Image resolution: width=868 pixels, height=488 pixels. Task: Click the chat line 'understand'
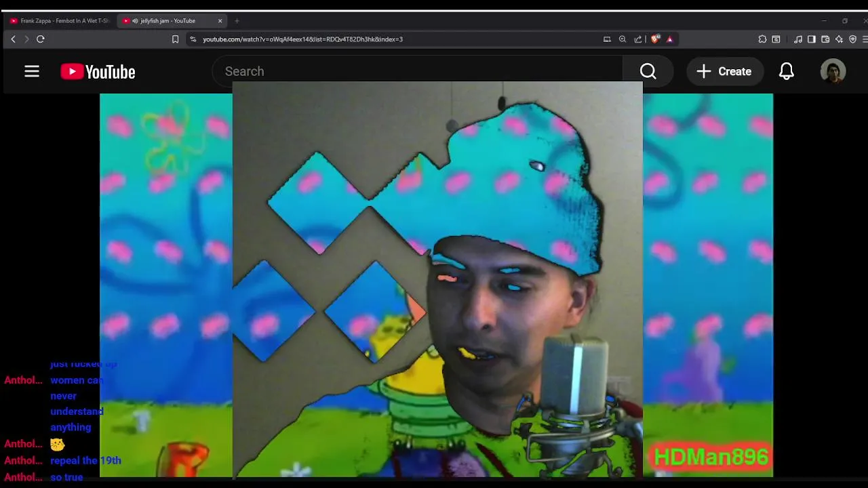tap(77, 411)
